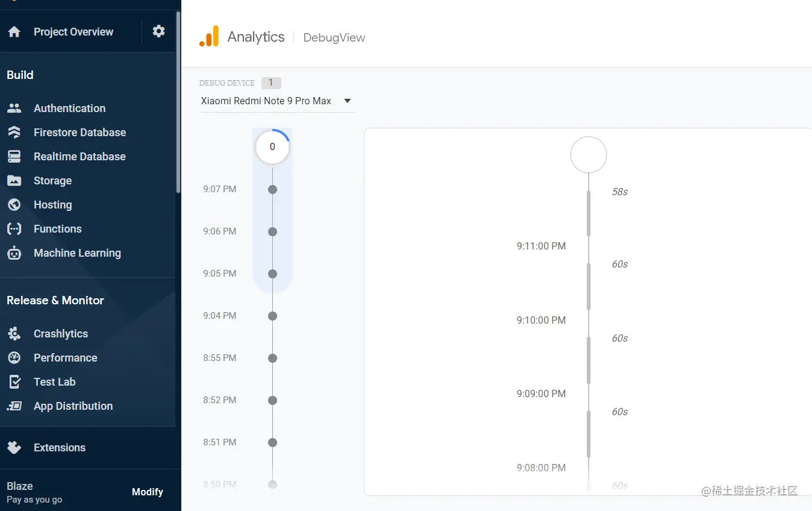Select the 8:52 PM timeline dot

pyautogui.click(x=272, y=400)
